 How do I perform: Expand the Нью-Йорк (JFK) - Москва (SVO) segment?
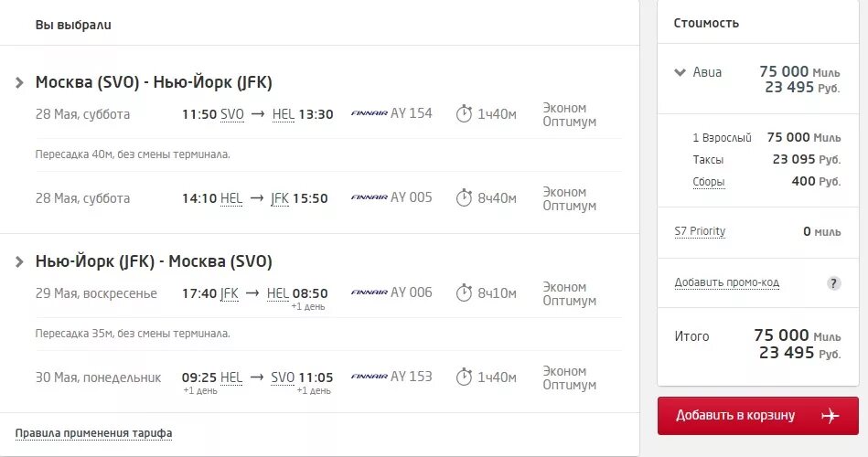click(20, 261)
